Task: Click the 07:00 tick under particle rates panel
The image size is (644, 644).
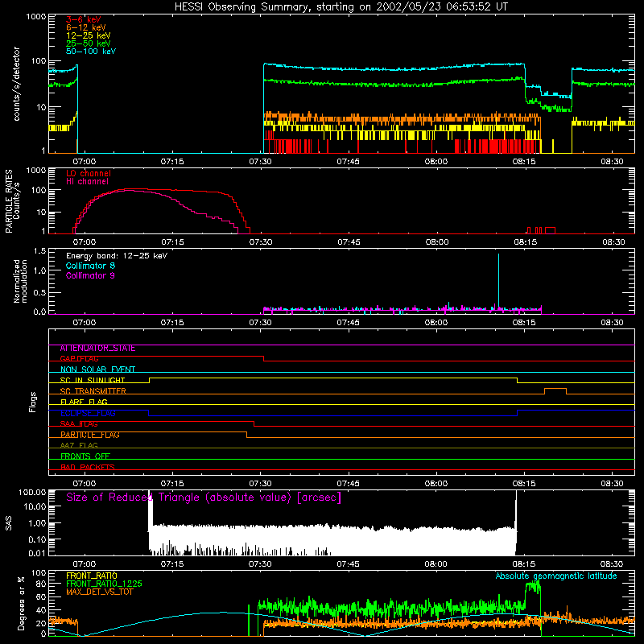Action: point(85,242)
